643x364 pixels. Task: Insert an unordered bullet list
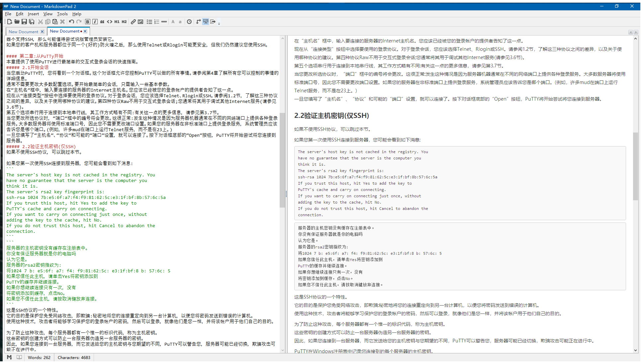[x=149, y=22]
